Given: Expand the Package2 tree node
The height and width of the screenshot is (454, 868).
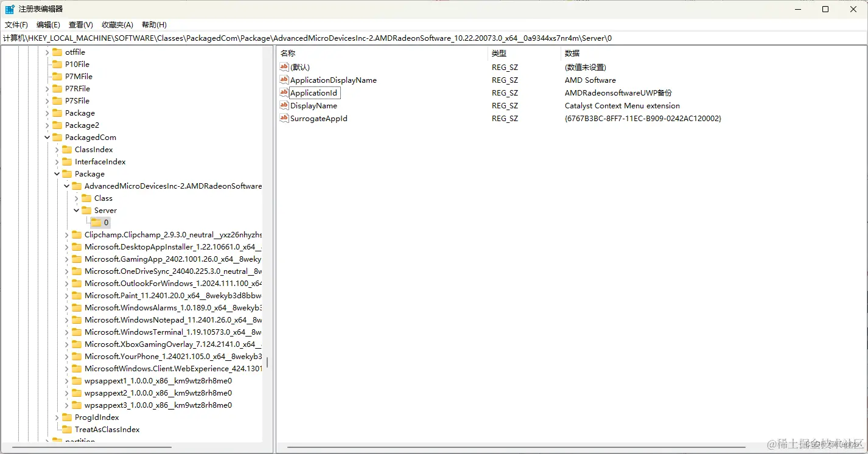Looking at the screenshot, I should pyautogui.click(x=47, y=125).
